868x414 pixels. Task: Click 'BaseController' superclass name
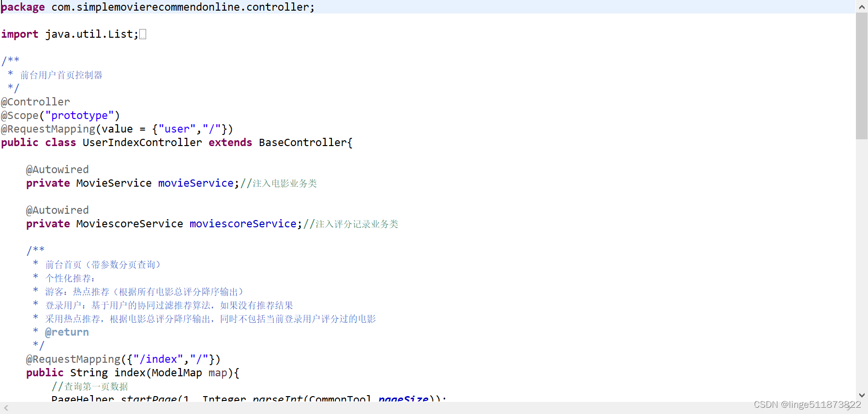click(x=303, y=143)
